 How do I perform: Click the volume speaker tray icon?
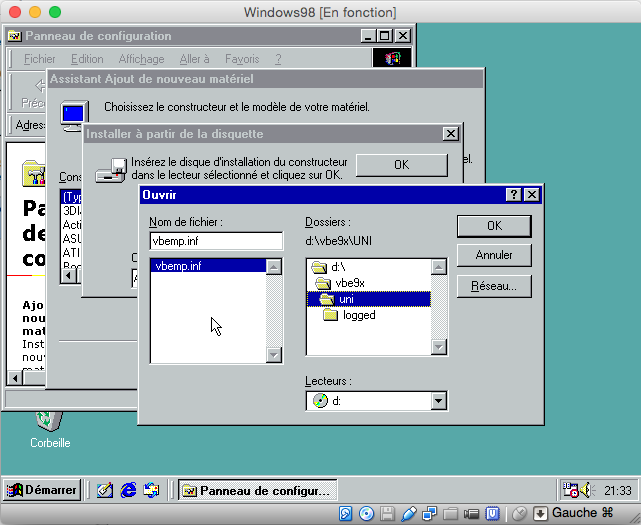tap(587, 490)
